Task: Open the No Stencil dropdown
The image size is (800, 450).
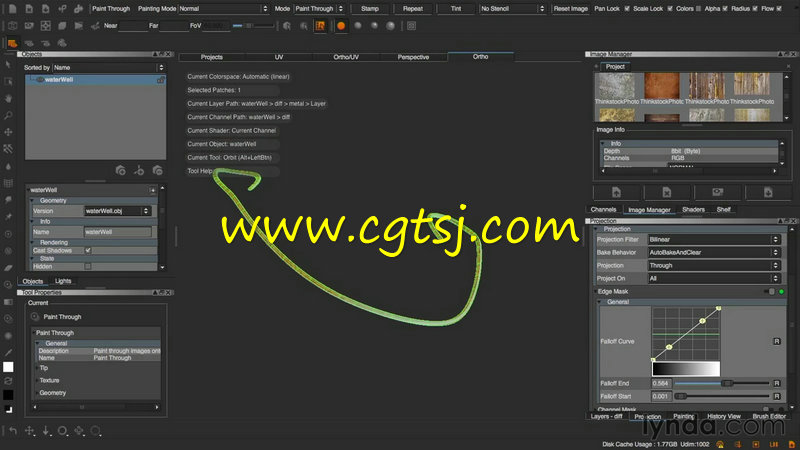Action: tap(512, 9)
